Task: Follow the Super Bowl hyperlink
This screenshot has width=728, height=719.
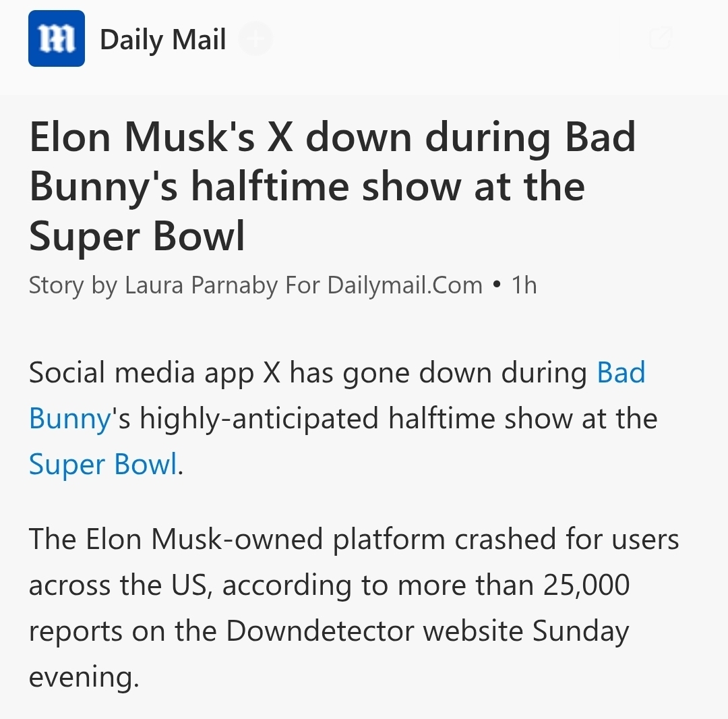Action: (103, 465)
